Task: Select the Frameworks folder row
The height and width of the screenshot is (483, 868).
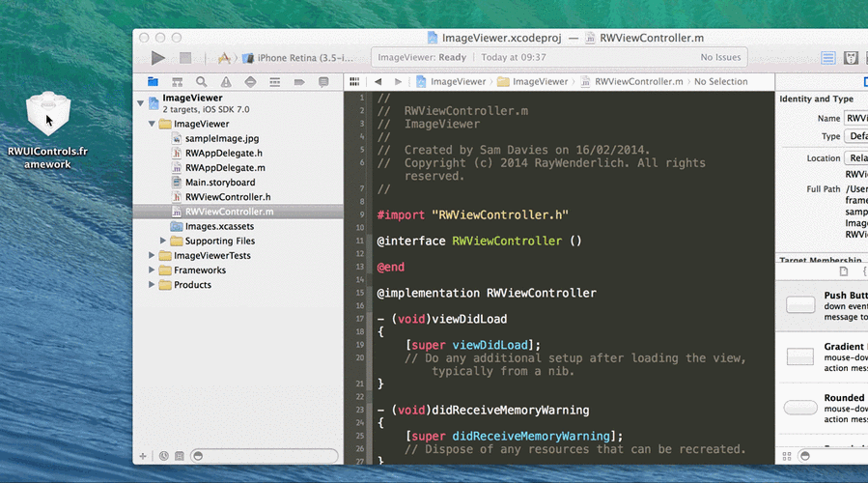Action: pyautogui.click(x=238, y=270)
